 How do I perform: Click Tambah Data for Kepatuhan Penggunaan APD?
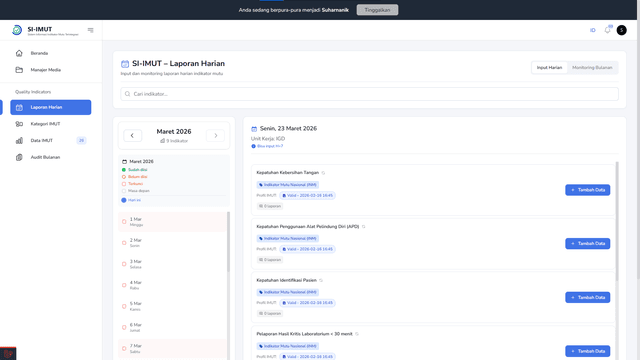587,244
